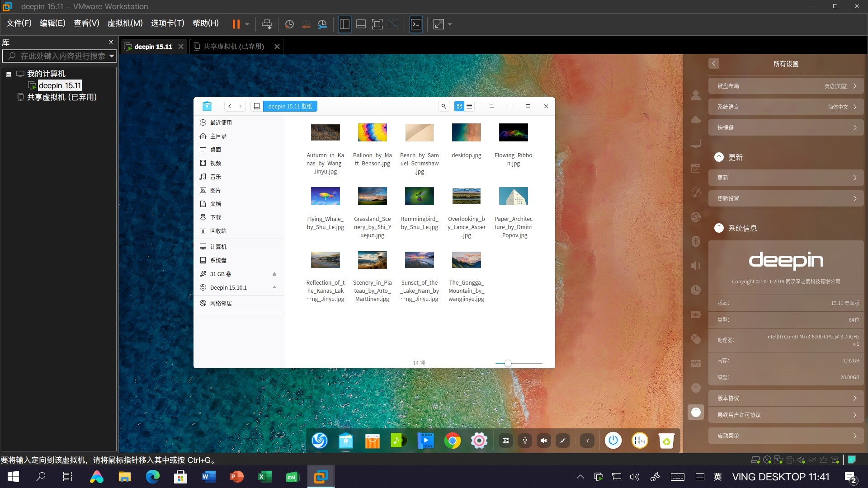
Task: Open the trash icon in the dock
Action: [x=666, y=440]
